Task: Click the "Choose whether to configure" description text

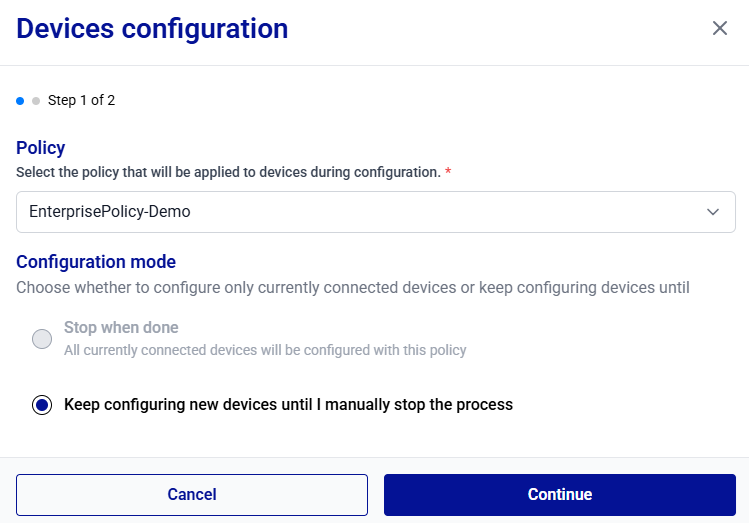Action: coord(352,288)
